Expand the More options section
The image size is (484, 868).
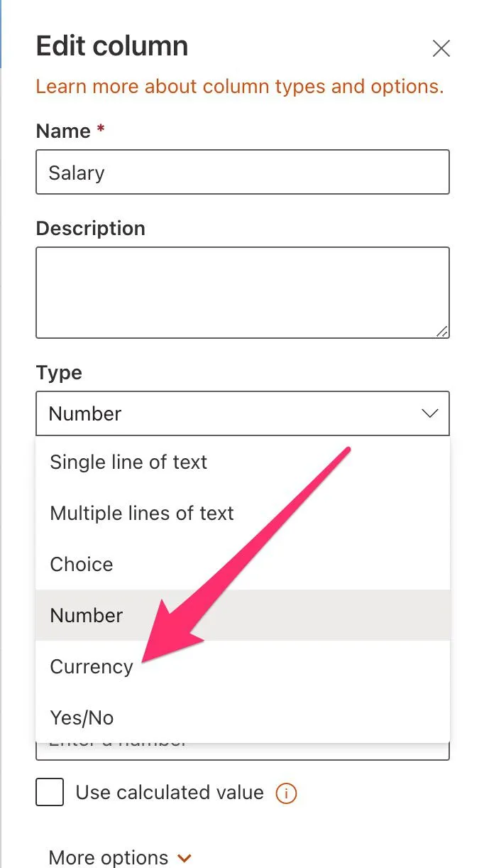(109, 857)
